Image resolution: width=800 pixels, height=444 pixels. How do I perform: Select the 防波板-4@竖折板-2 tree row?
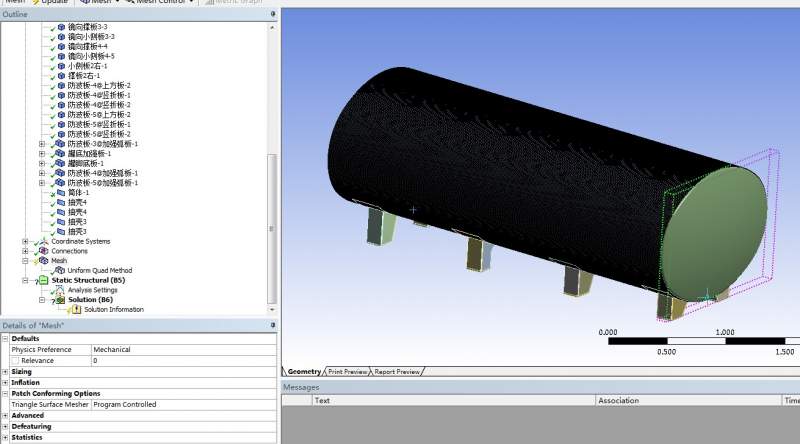[99, 105]
